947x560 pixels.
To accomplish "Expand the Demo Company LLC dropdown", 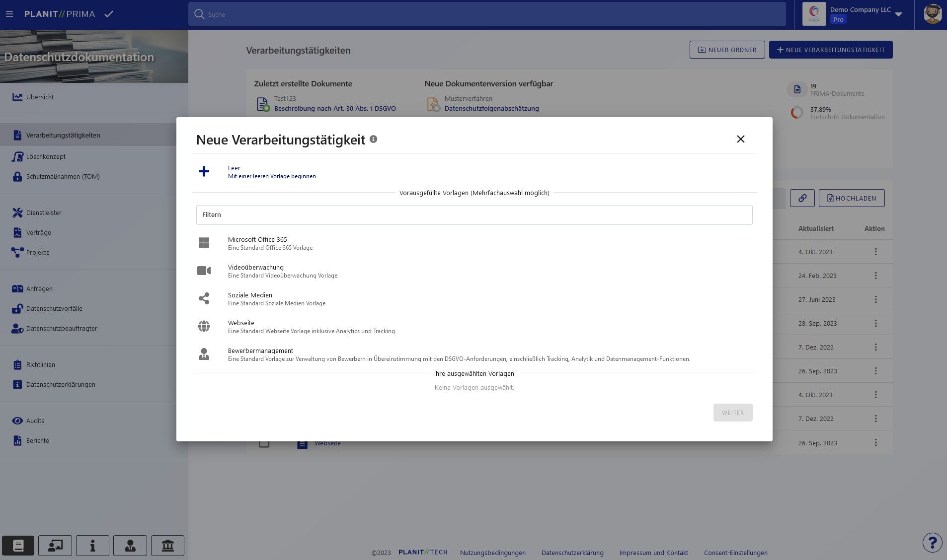I will click(898, 14).
